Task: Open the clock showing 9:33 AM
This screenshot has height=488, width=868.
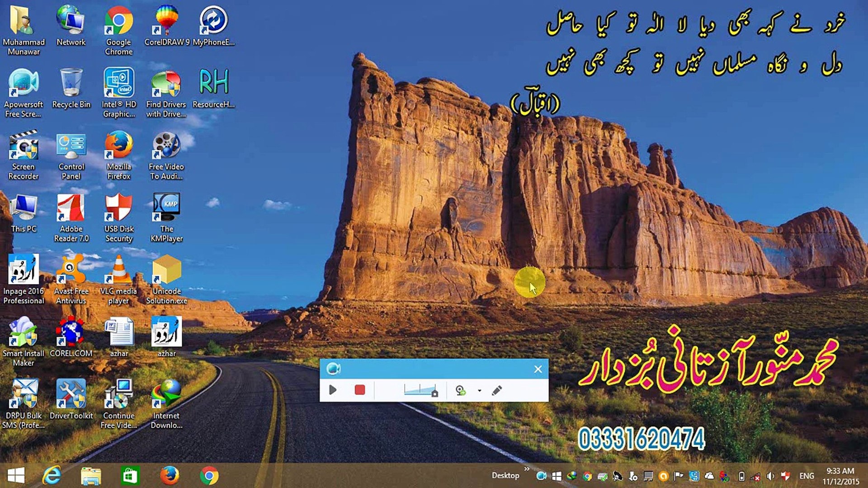Action: [840, 476]
